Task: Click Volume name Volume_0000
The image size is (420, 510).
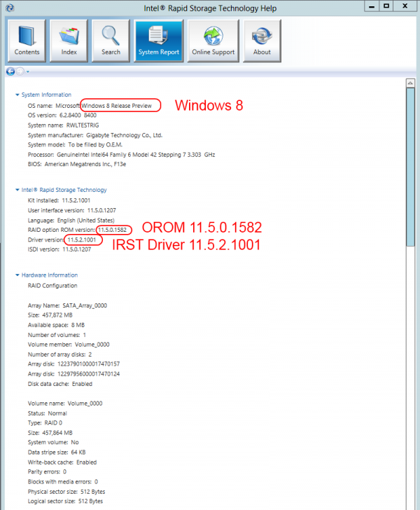Action: pyautogui.click(x=65, y=404)
